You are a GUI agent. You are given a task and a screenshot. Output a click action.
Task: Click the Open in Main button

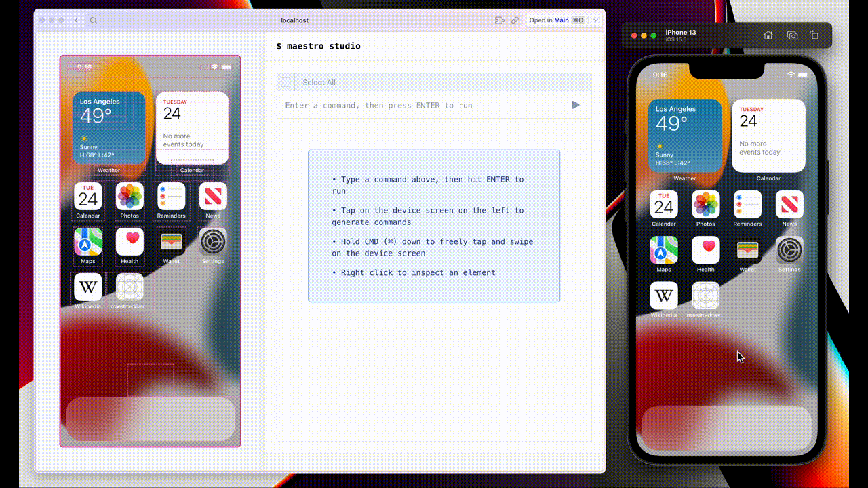[556, 20]
